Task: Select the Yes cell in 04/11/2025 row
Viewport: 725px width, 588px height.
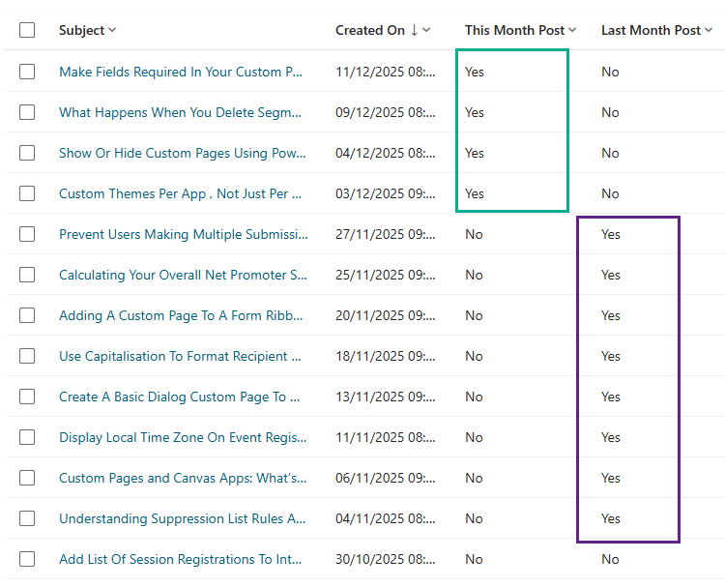Action: [610, 518]
